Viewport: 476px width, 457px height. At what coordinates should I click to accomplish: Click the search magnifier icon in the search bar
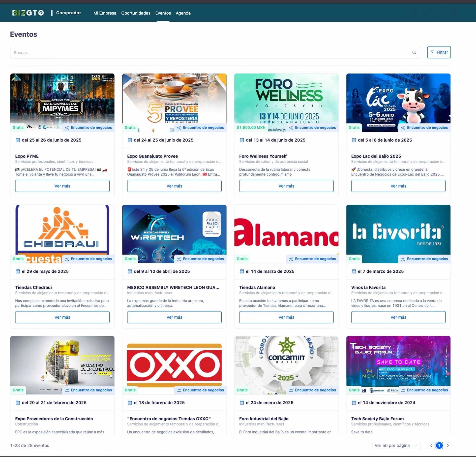[414, 52]
